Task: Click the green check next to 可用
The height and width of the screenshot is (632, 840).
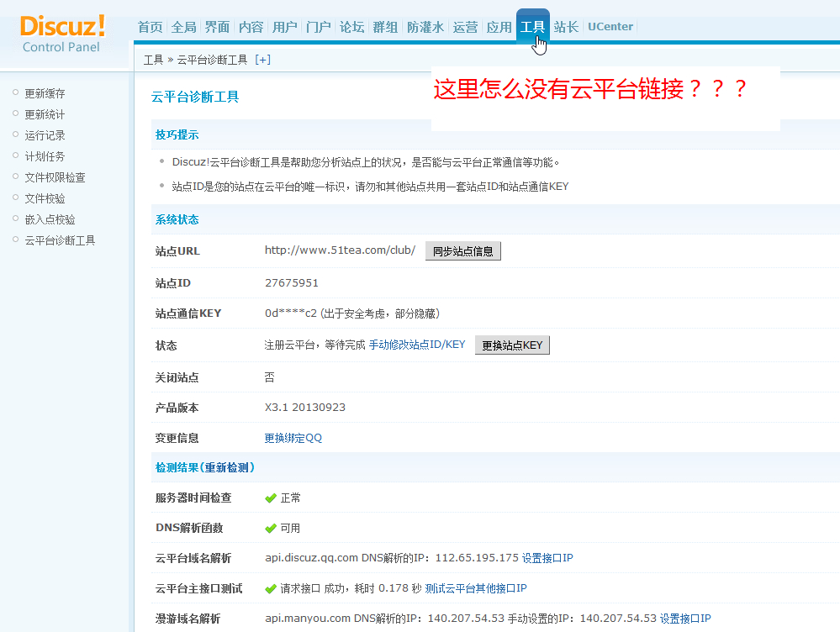Action: [271, 528]
